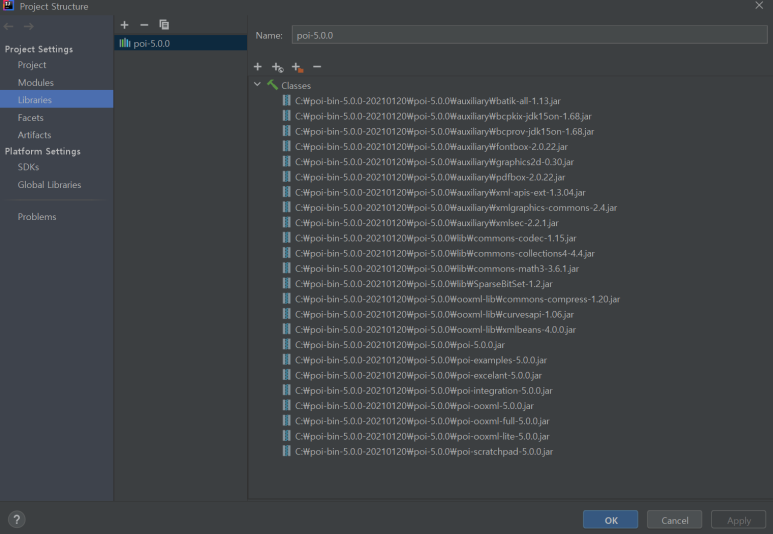Click the Remove minus icon above Classes
This screenshot has height=534, width=773.
coord(317,67)
